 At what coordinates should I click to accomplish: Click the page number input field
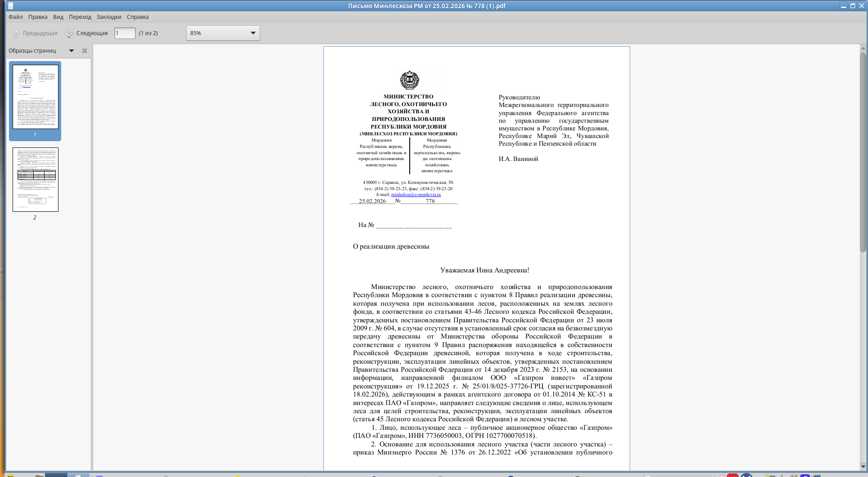(x=125, y=33)
